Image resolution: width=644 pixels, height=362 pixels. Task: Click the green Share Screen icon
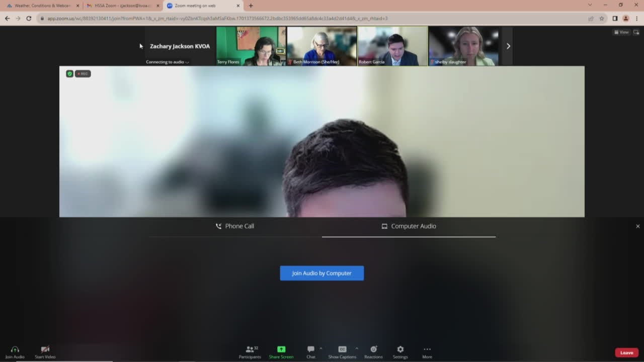click(281, 349)
